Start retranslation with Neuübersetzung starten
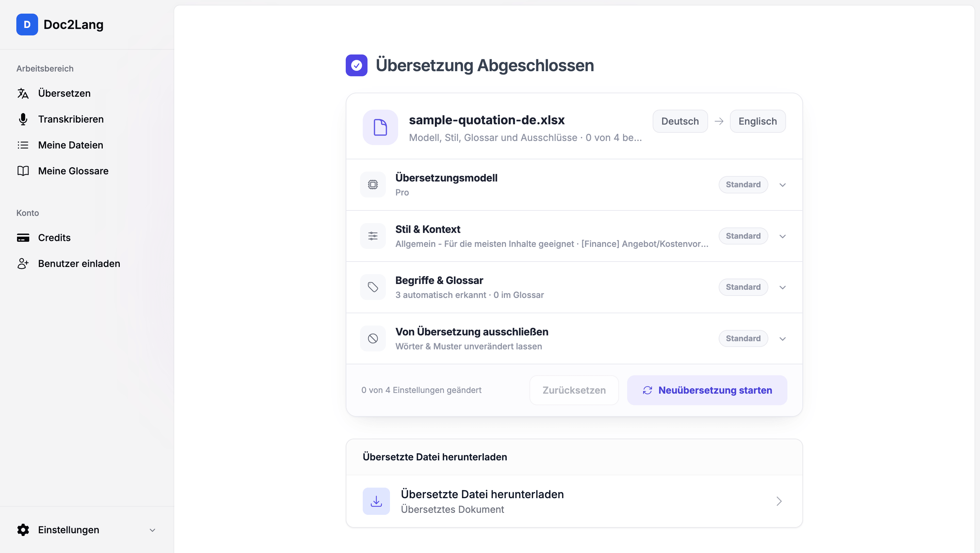This screenshot has height=553, width=980. 707,390
